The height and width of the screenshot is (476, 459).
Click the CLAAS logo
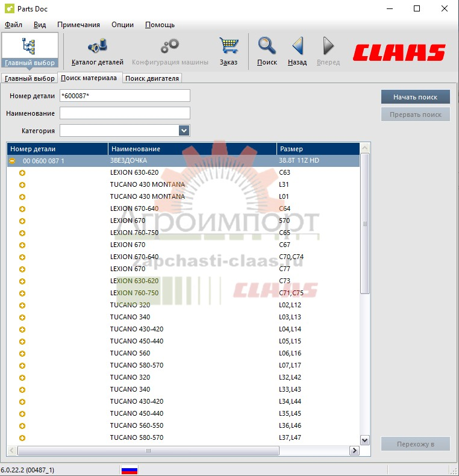(399, 52)
